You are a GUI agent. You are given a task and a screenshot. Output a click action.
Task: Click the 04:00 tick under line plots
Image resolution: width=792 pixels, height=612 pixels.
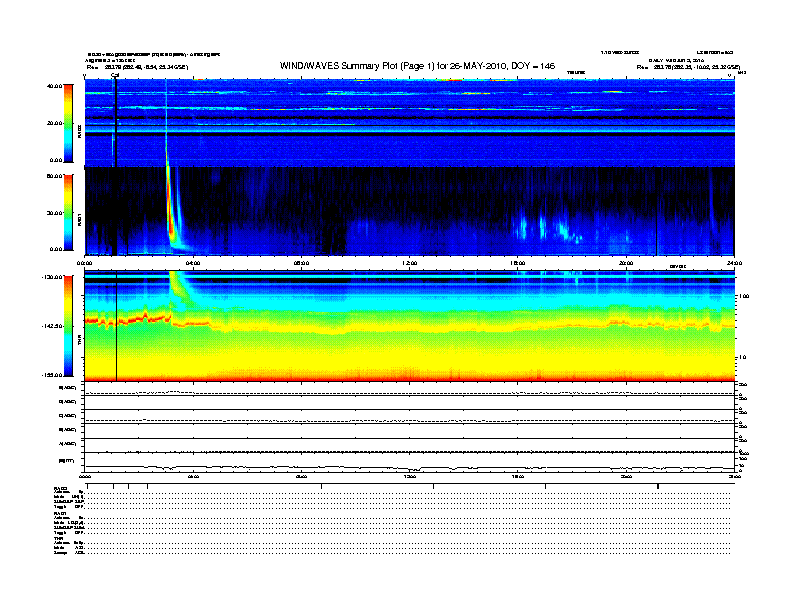pyautogui.click(x=193, y=477)
